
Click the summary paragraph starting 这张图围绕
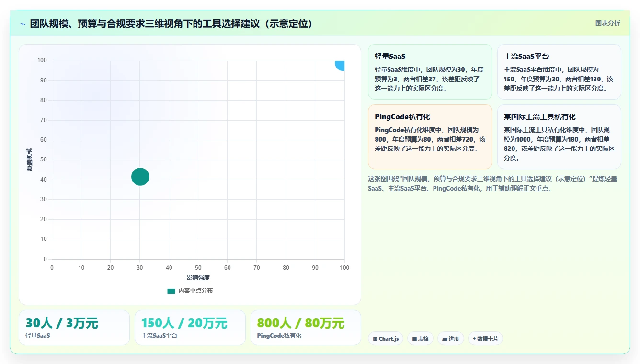(492, 183)
